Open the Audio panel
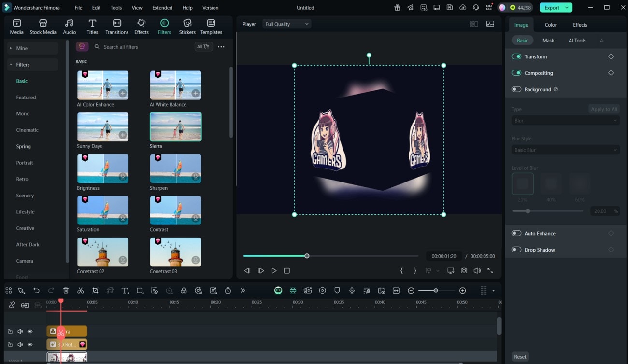The image size is (628, 364). (69, 27)
